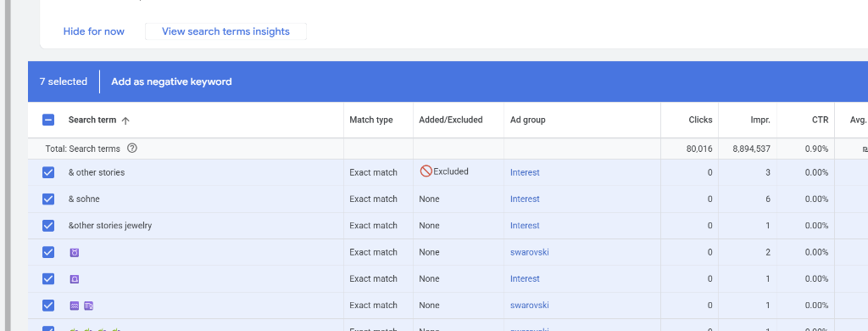
Task: Click the '7 selected' label
Action: click(63, 82)
